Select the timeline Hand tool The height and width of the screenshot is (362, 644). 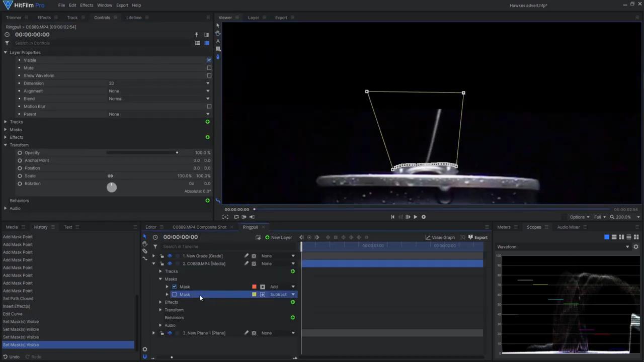(144, 244)
